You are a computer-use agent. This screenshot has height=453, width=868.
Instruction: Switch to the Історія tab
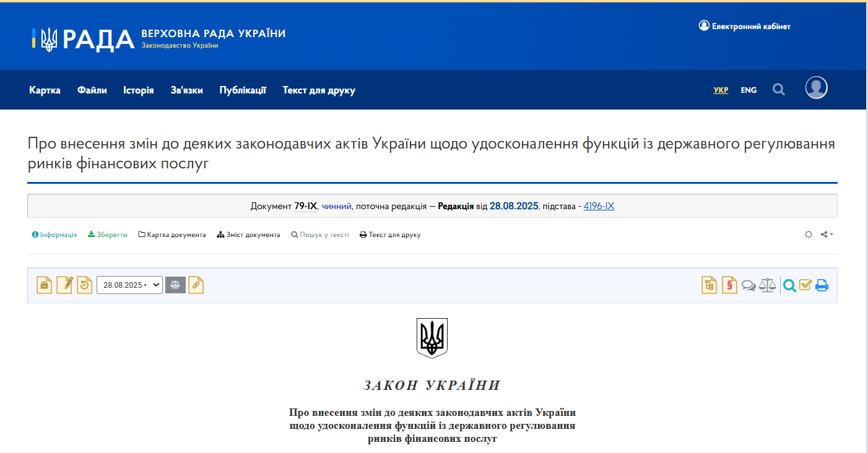[139, 90]
